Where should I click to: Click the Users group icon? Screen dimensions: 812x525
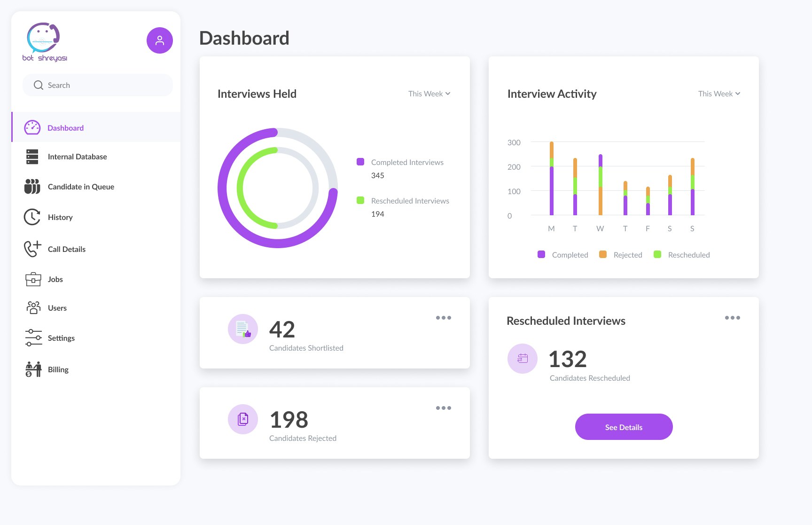point(33,308)
